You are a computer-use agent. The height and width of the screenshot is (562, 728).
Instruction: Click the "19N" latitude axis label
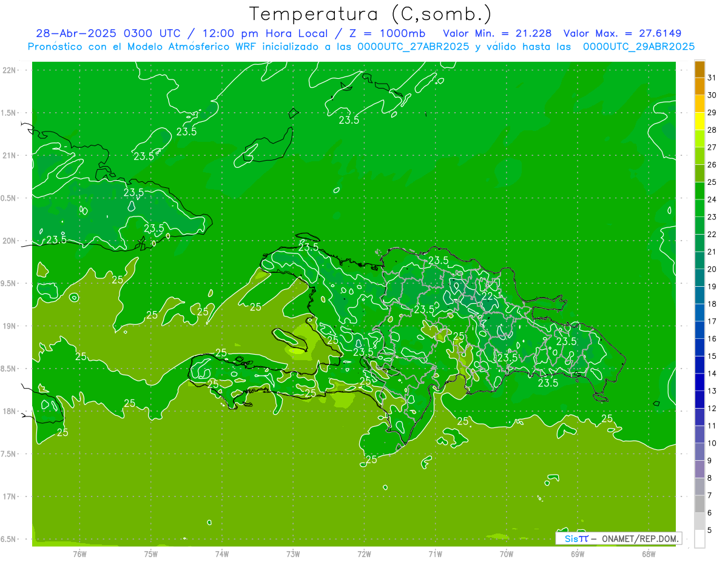[10, 326]
